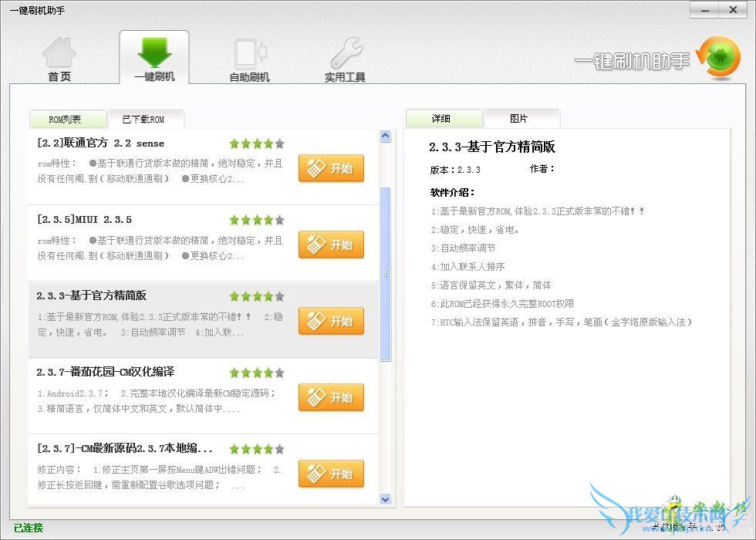Click the 版本：2.3.3 detail line
Screen dimensions: 756x540
click(455, 170)
